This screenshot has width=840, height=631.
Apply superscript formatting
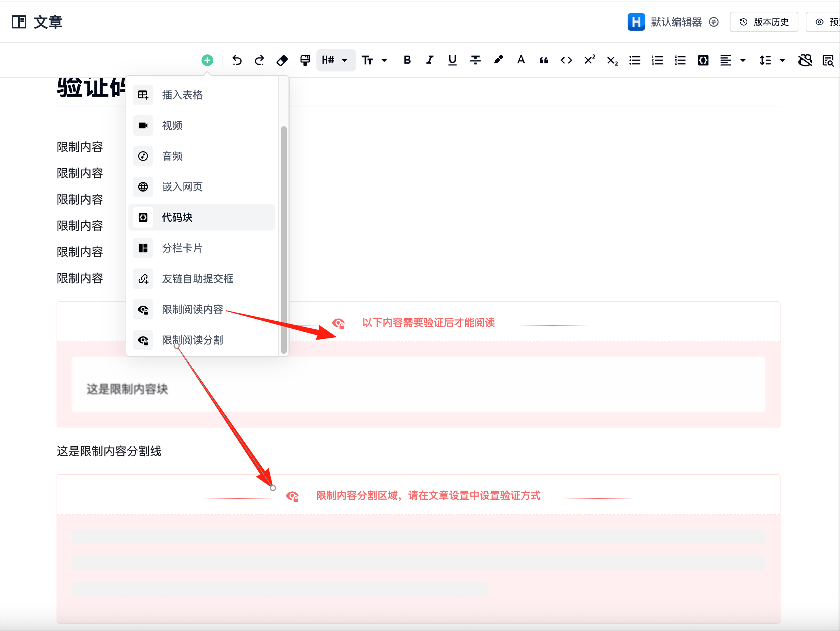(589, 60)
